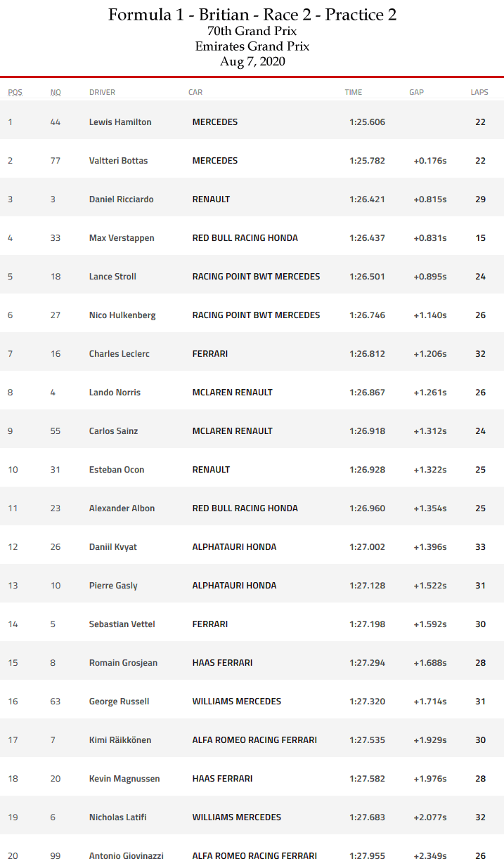Image resolution: width=504 pixels, height=868 pixels.
Task: Select Daniel Ricciardo in results table
Action: pos(121,199)
